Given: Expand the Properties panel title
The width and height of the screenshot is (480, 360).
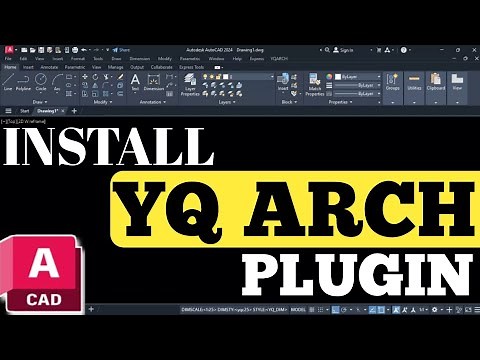Looking at the screenshot, I should (340, 102).
